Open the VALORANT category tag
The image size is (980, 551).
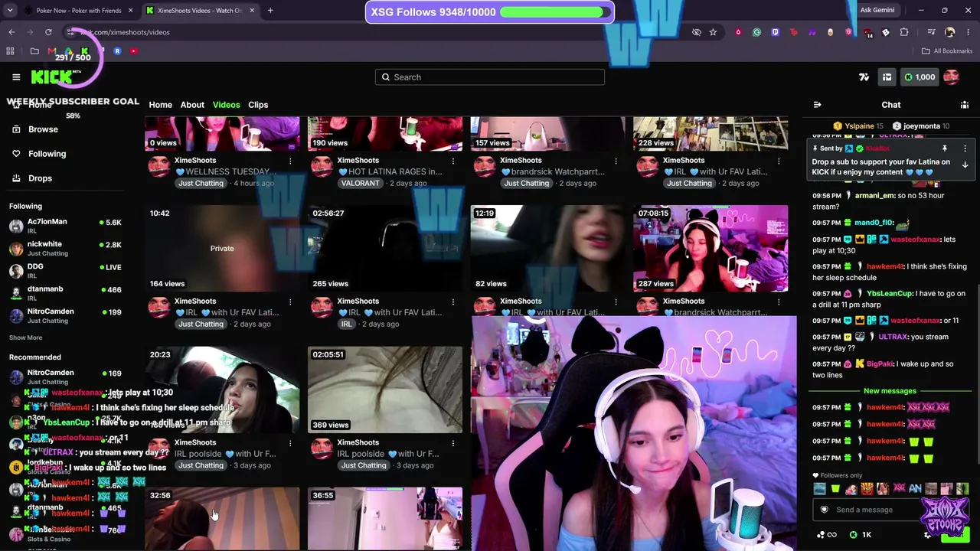click(x=360, y=184)
